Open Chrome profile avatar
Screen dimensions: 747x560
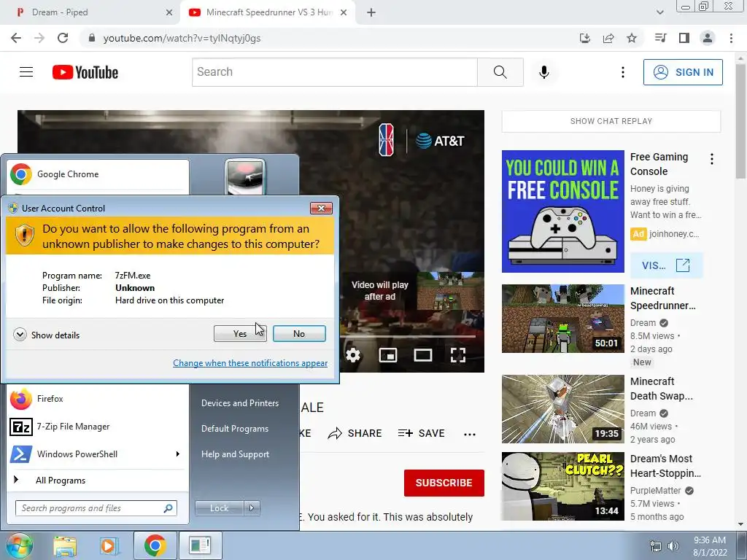708,38
